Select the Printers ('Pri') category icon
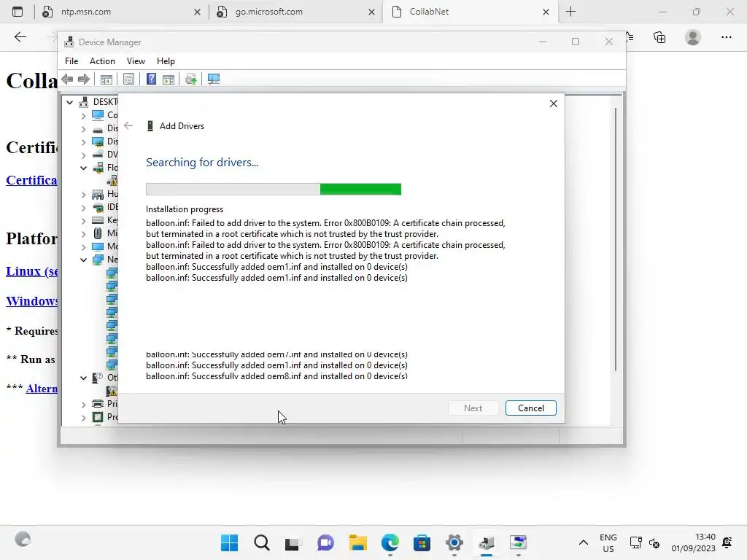Screen dimensions: 747x560 pos(98,404)
